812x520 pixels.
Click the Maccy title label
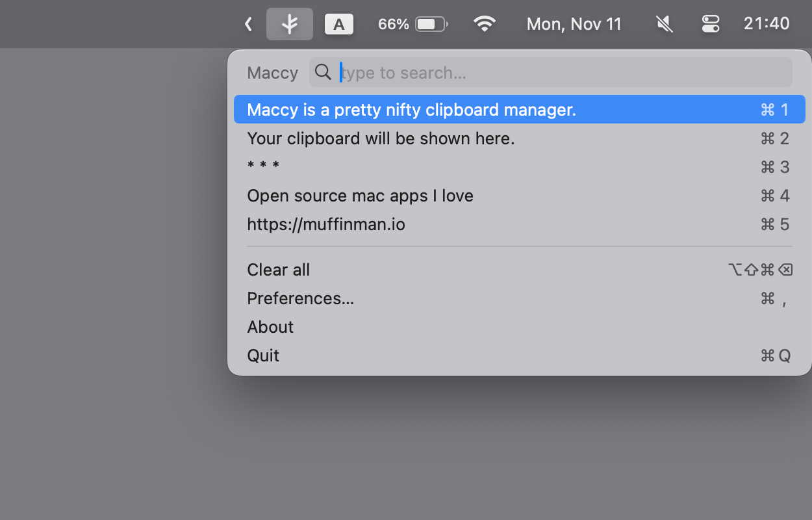(x=272, y=73)
